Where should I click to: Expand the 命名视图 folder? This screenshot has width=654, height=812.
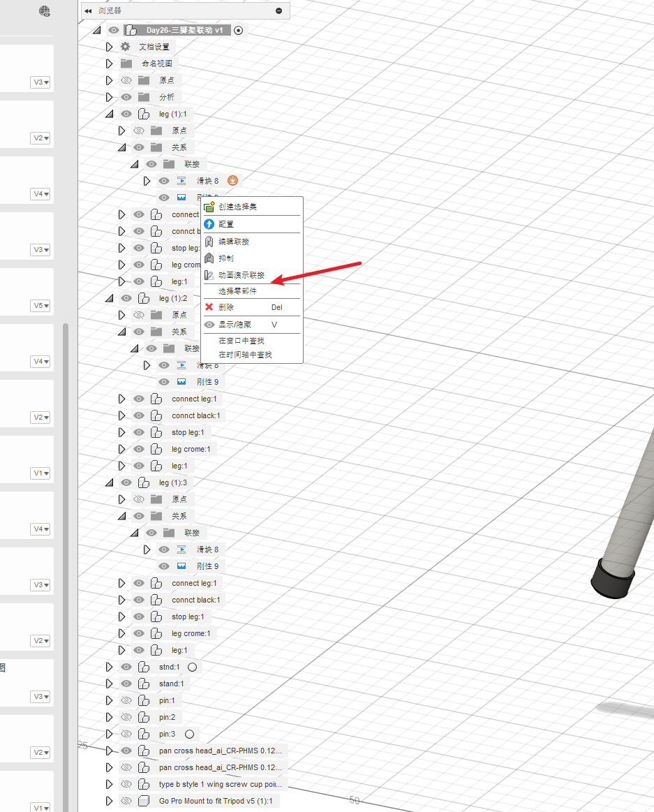coord(109,64)
